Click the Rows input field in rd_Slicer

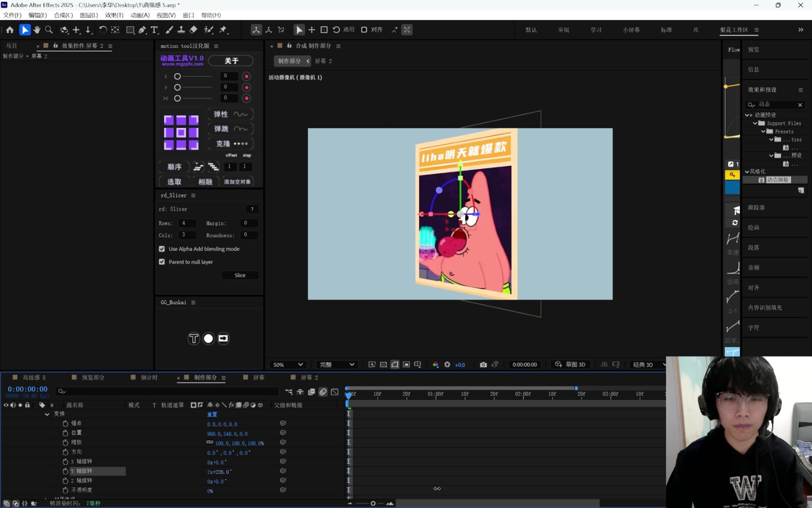click(187, 223)
